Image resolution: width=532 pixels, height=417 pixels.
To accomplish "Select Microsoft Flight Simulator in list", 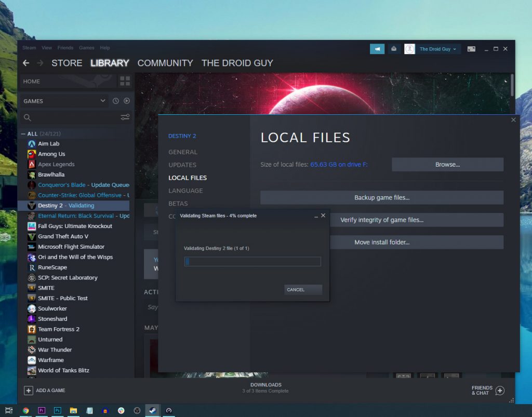I will (74, 247).
